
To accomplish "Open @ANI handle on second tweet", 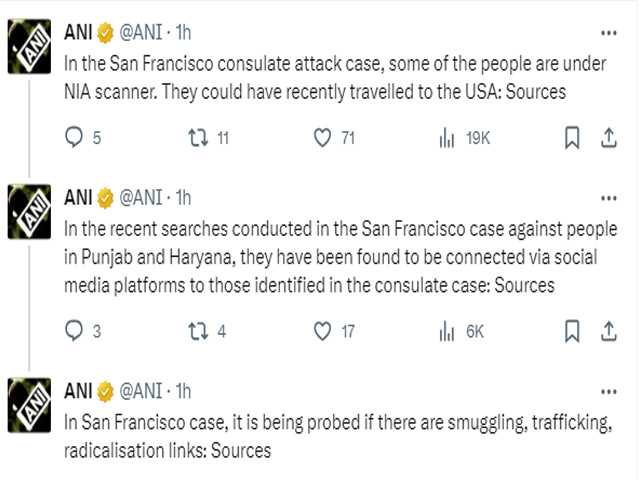I will pyautogui.click(x=141, y=198).
